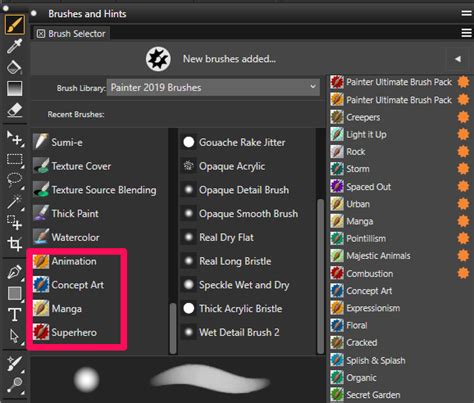Select the Pen tool
The height and width of the screenshot is (403, 474).
pos(15,272)
